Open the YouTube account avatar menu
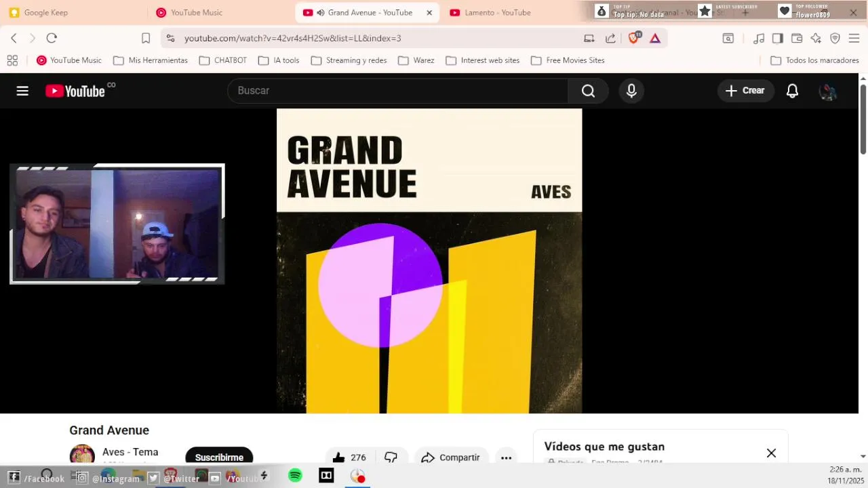Image resolution: width=868 pixels, height=488 pixels. tap(827, 91)
